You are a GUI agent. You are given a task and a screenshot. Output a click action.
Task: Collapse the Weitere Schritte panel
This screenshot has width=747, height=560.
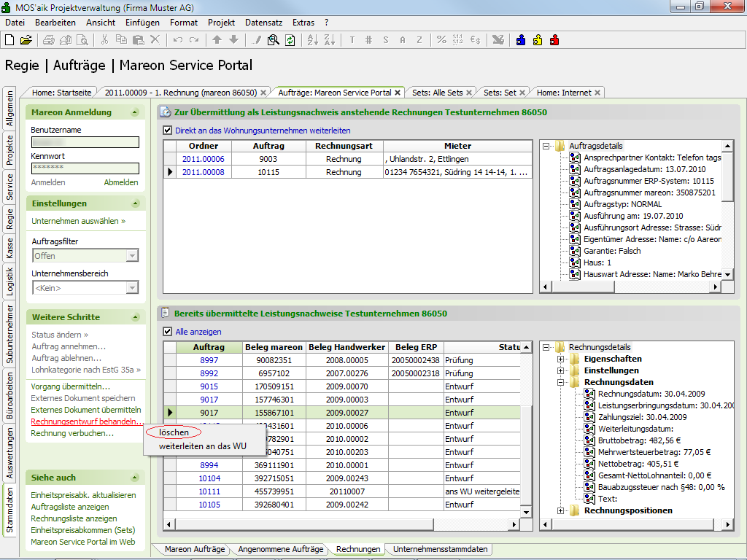[135, 317]
